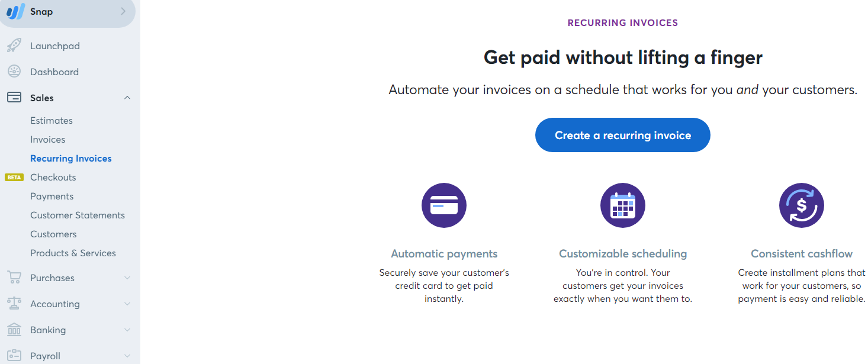This screenshot has width=868, height=364.
Task: Click the Customizable scheduling calendar icon
Action: [623, 205]
